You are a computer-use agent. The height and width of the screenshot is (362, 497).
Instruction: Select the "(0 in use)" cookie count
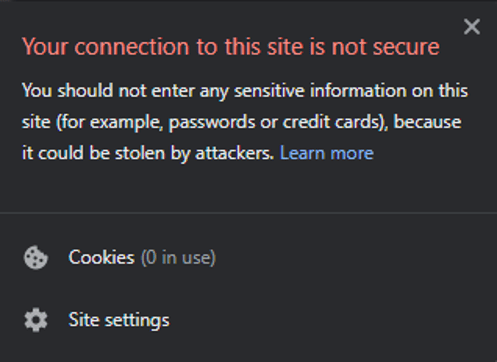pos(178,258)
